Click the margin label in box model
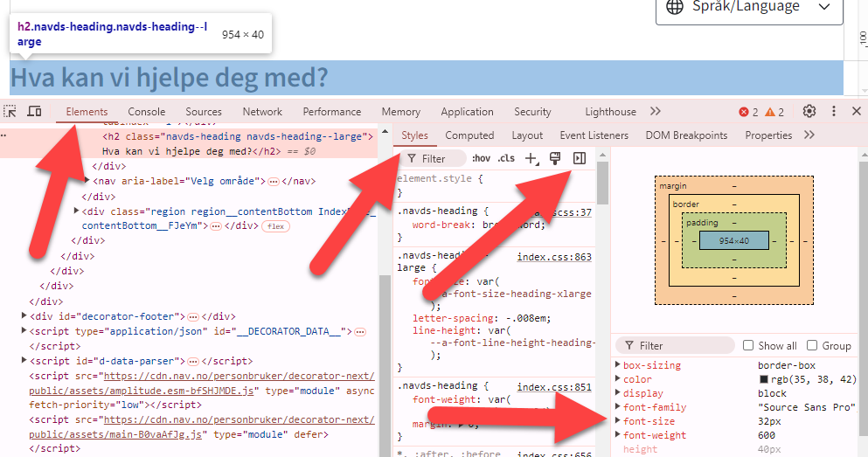This screenshot has width=868, height=457. click(x=672, y=186)
